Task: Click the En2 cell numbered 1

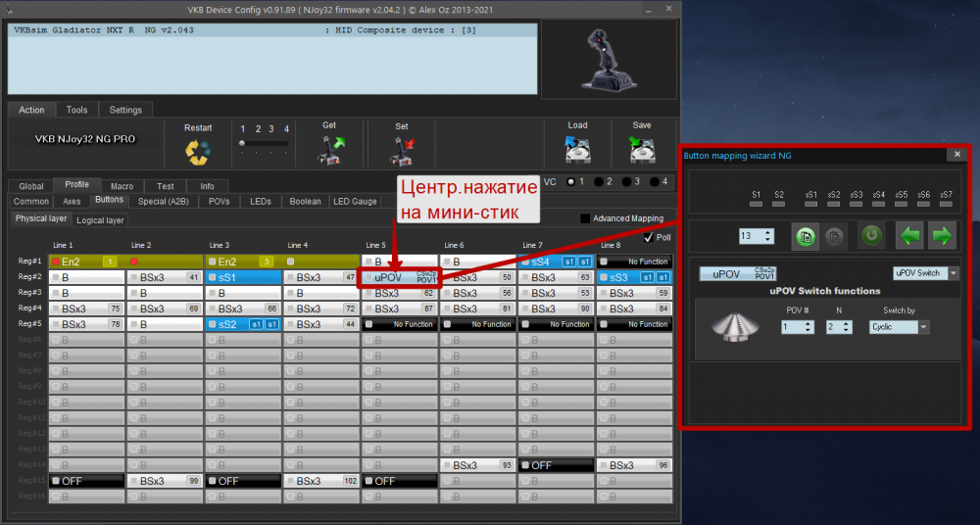Action: click(86, 262)
